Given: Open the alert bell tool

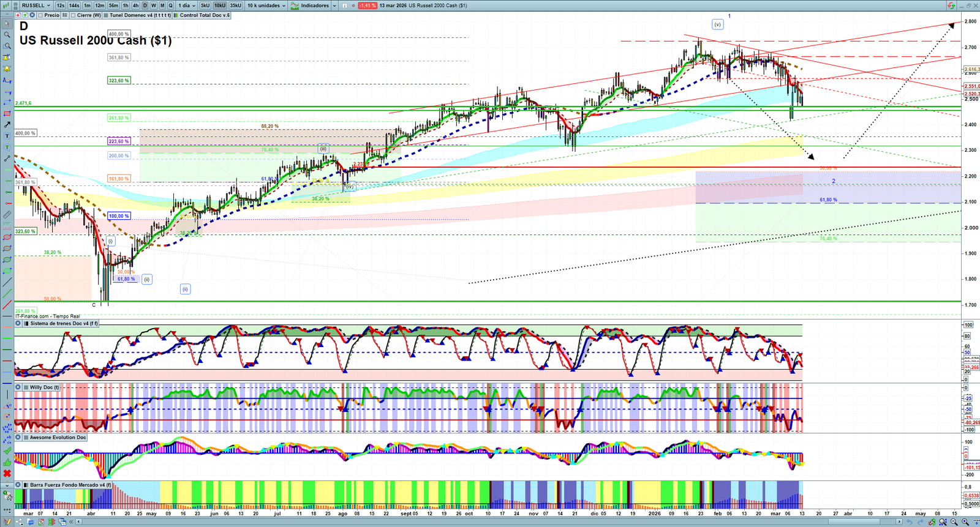Looking at the screenshot, I should coord(7,69).
